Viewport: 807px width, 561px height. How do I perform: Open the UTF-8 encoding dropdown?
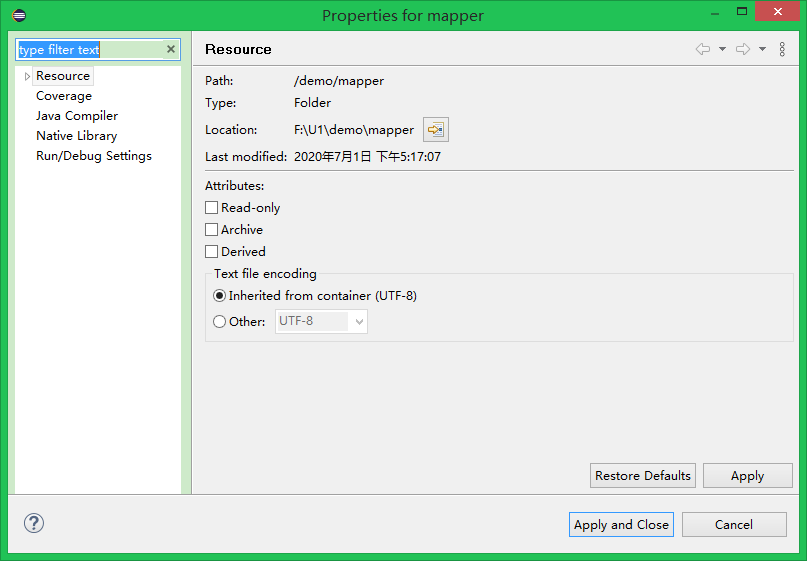(359, 322)
